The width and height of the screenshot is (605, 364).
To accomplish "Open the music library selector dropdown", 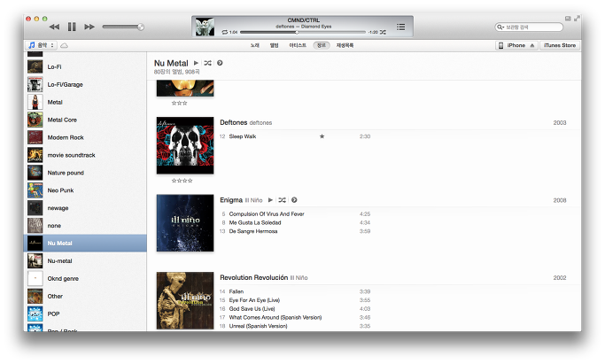I will click(x=42, y=45).
